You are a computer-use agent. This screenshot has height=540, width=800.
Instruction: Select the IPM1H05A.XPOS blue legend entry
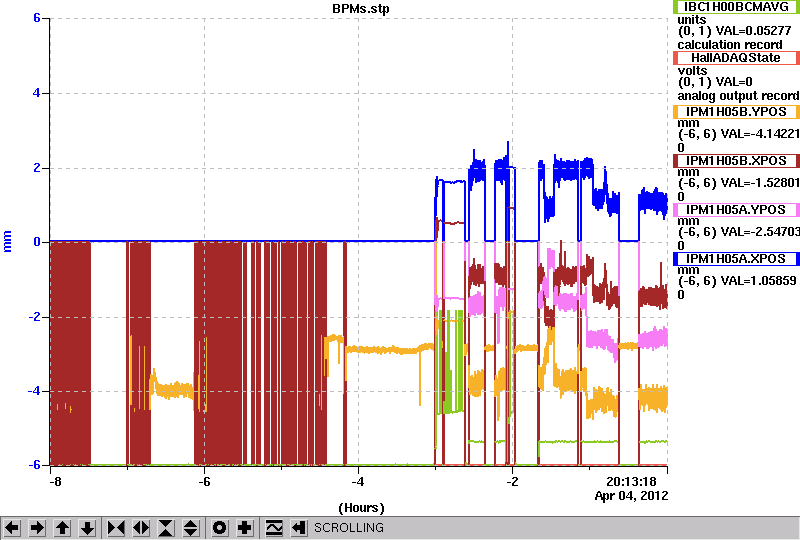(736, 259)
